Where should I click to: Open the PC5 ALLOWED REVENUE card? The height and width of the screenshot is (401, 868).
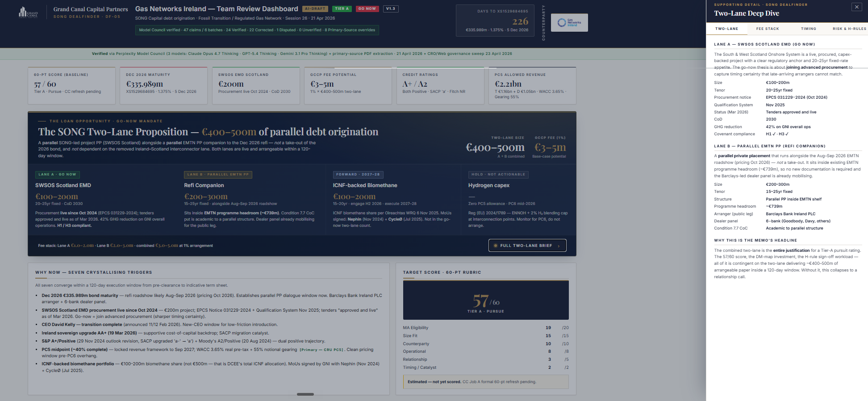pyautogui.click(x=533, y=85)
